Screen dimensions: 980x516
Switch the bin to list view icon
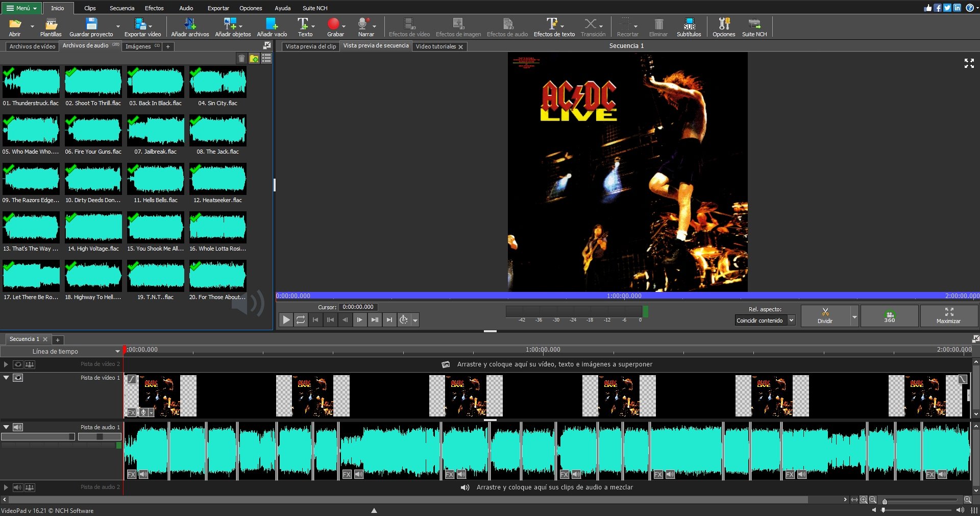(266, 58)
